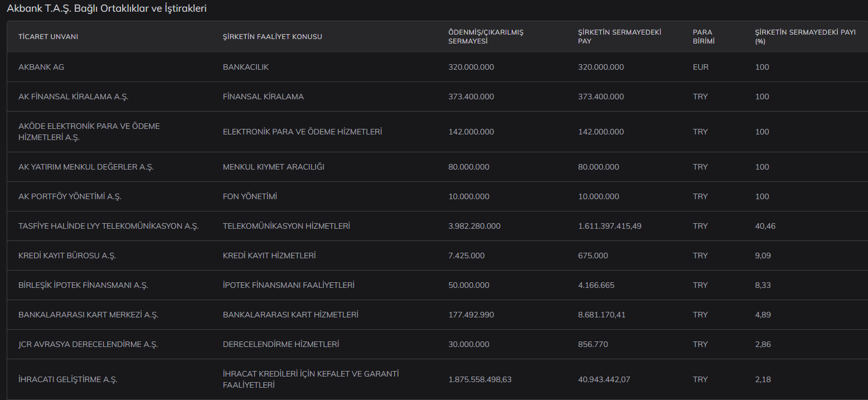Select 'KREDİ KAYIT BÜROSU A.Ş.'
Screen dimensions: 868x400
click(67, 256)
